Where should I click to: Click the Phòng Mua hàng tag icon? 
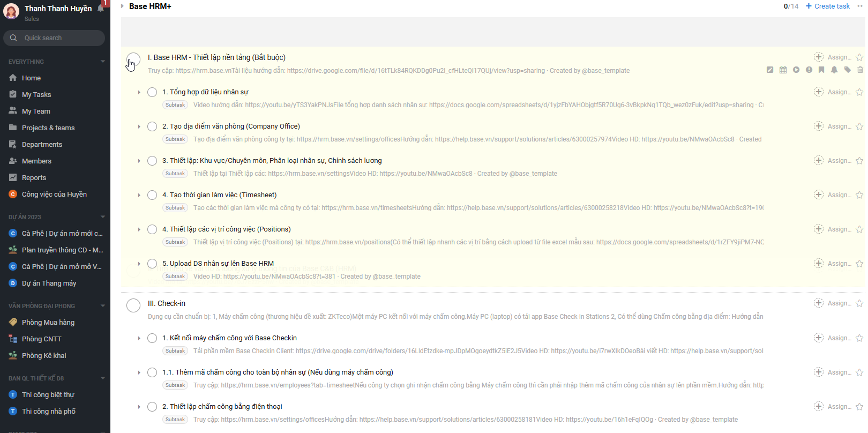click(13, 322)
